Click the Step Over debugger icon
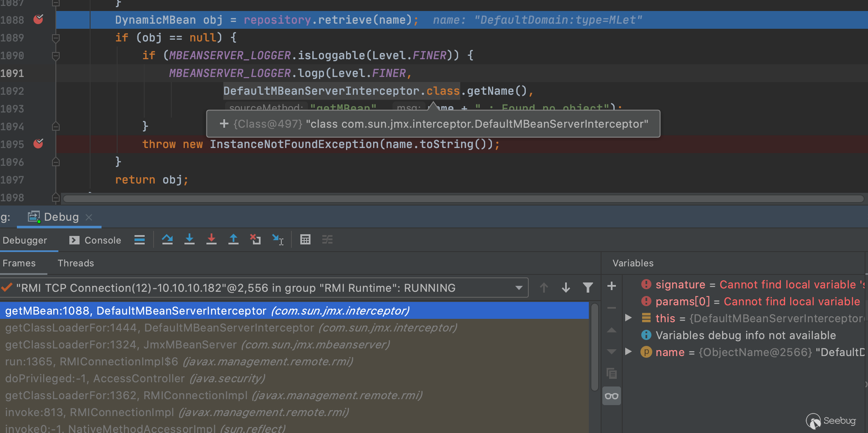Screen dimensions: 868x433 point(167,240)
